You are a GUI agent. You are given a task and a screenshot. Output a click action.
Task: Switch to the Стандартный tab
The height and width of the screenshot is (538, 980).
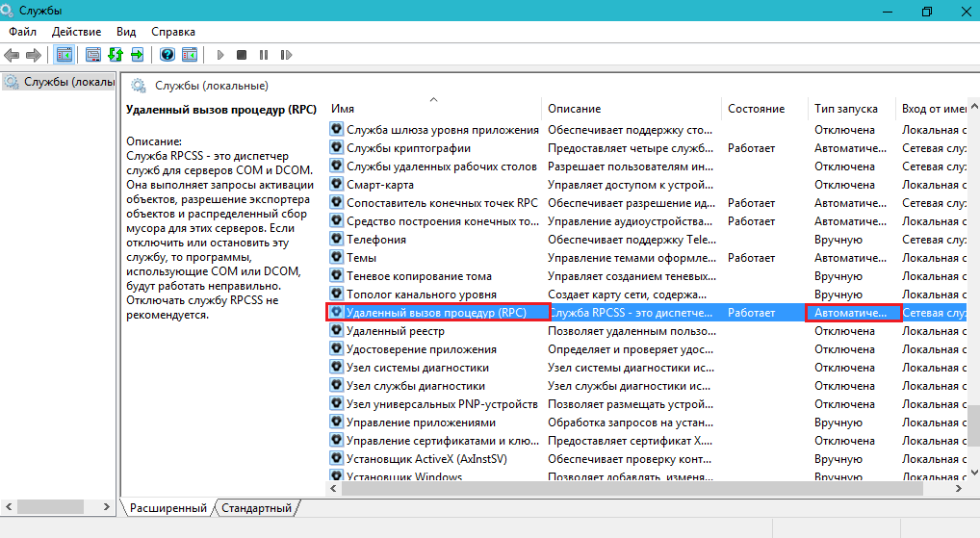tap(256, 507)
